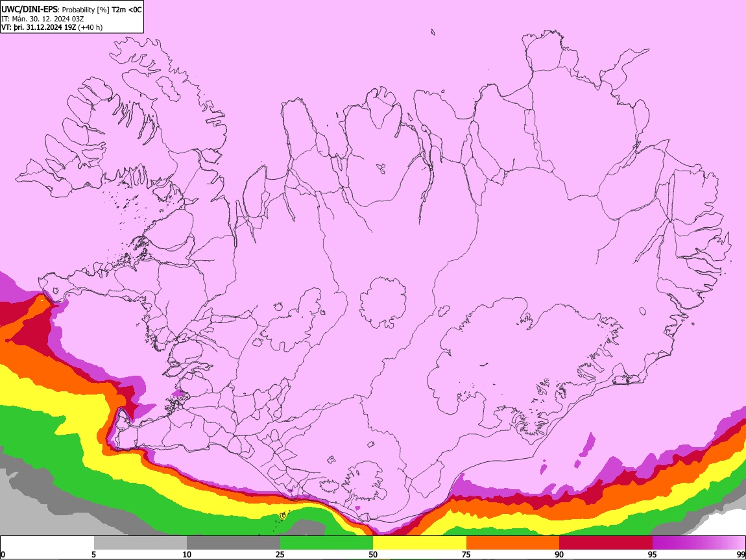Click the orange 75–90 legend band
This screenshot has height=560, width=746.
[513, 542]
